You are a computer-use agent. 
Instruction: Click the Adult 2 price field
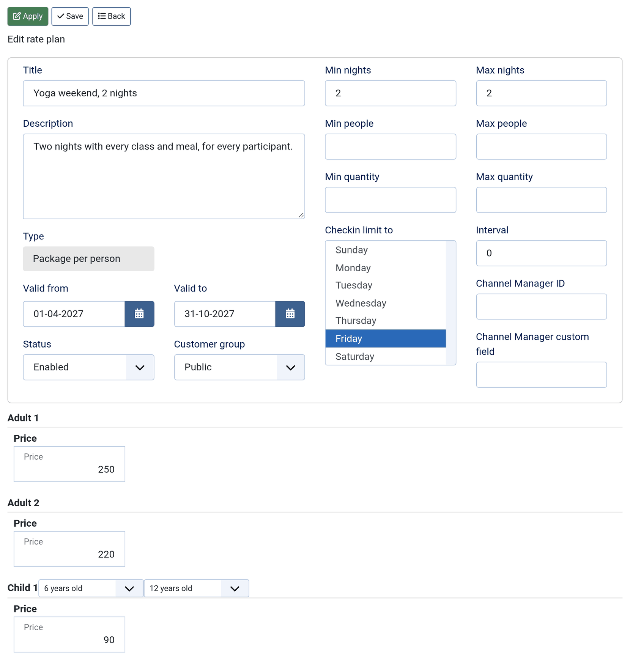[x=69, y=549]
